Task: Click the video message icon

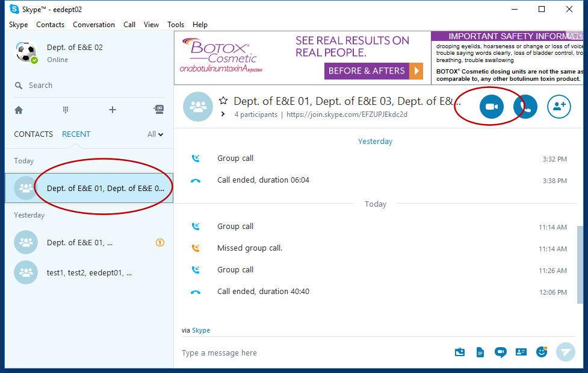Action: [x=500, y=353]
